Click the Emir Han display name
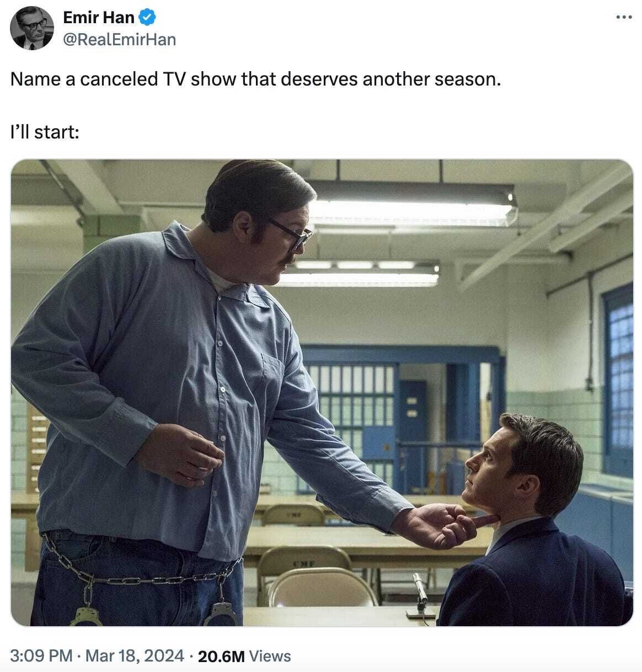The width and height of the screenshot is (642, 672). click(x=99, y=18)
